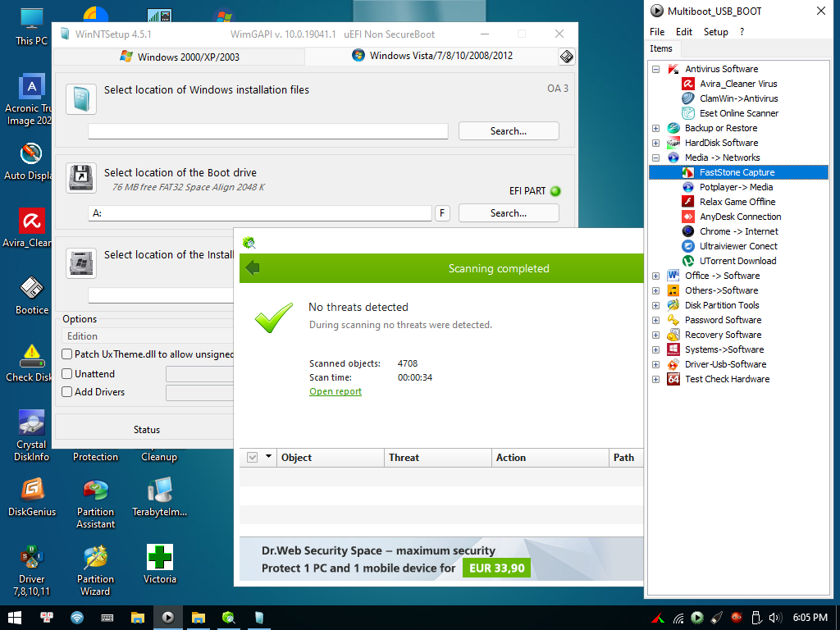Collapse Antivirus Software tree node
The width and height of the screenshot is (840, 630).
tap(655, 69)
